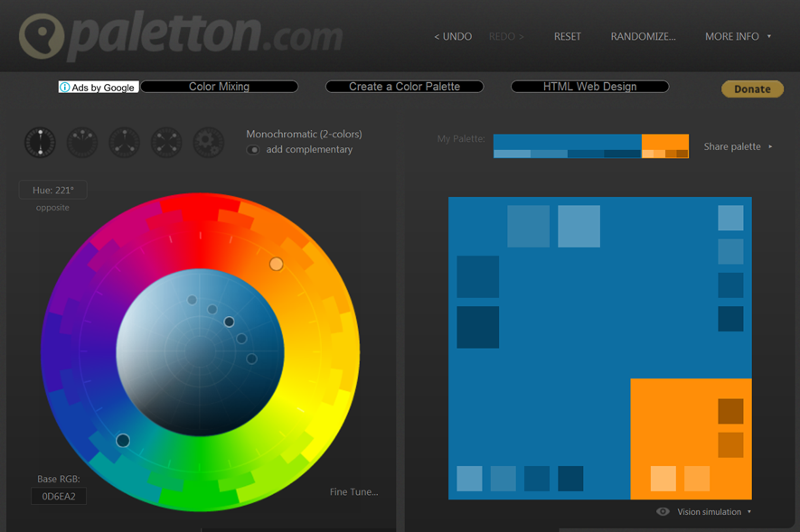Click the orange hue dot on color wheel
Screen dimensions: 800x532
277,264
